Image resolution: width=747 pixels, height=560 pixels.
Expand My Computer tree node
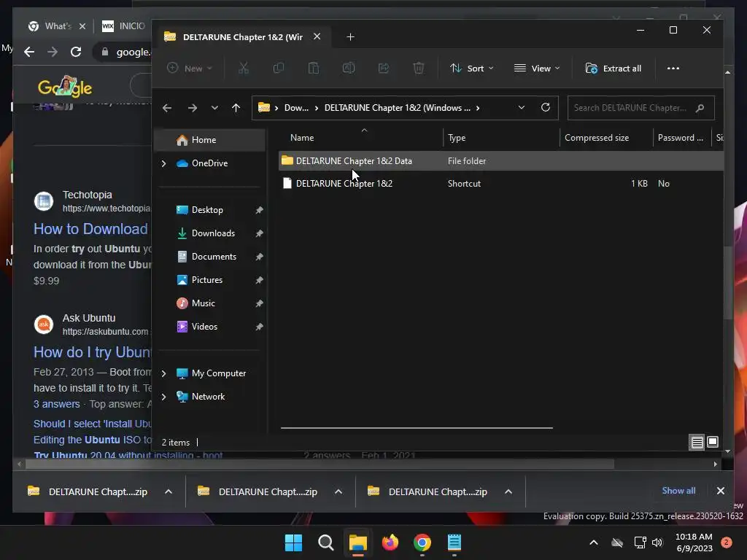[x=163, y=373]
